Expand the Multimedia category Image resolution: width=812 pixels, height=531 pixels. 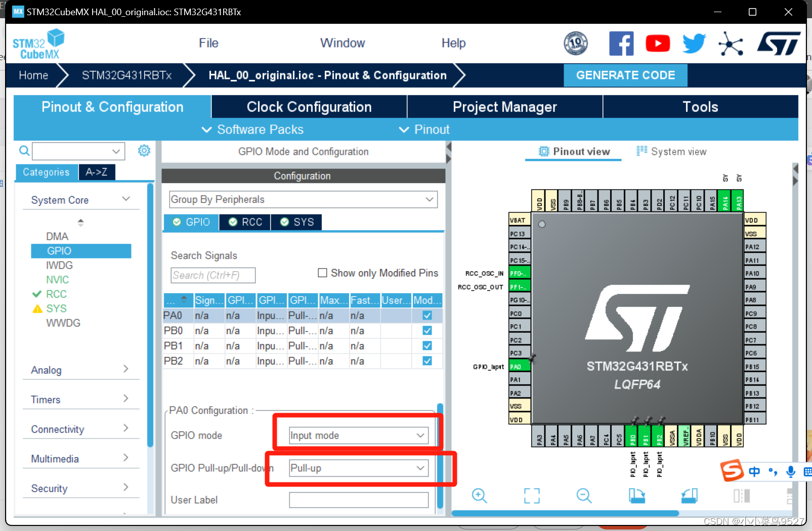[x=126, y=458]
